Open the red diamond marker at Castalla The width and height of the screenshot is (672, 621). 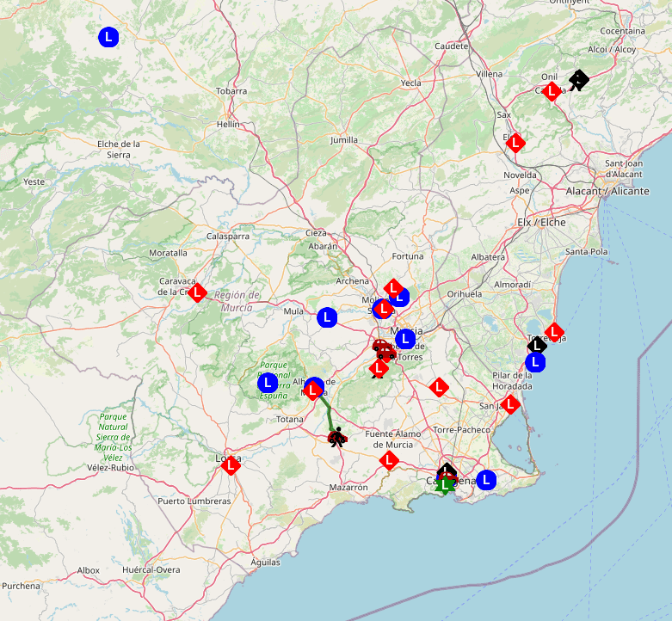click(x=552, y=92)
